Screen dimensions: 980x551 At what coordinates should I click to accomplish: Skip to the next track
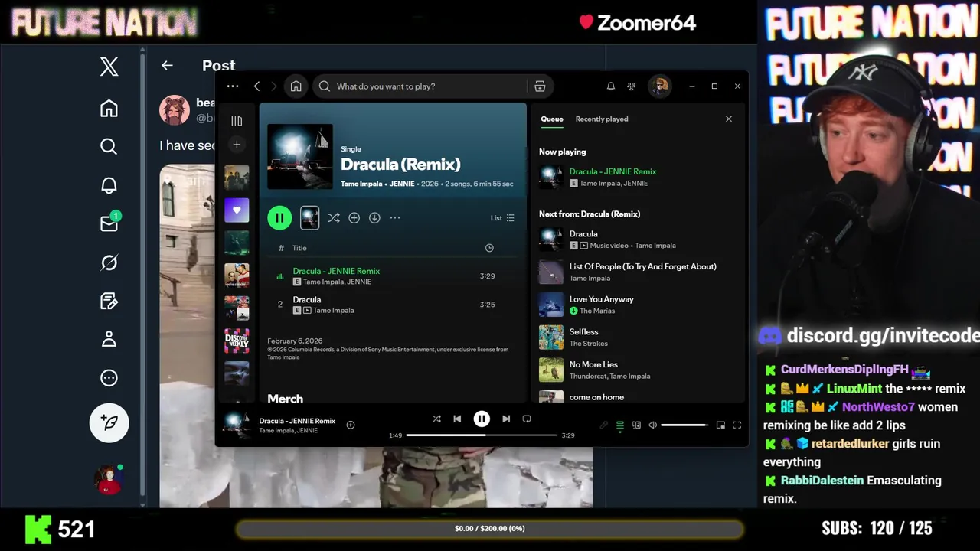coord(506,419)
